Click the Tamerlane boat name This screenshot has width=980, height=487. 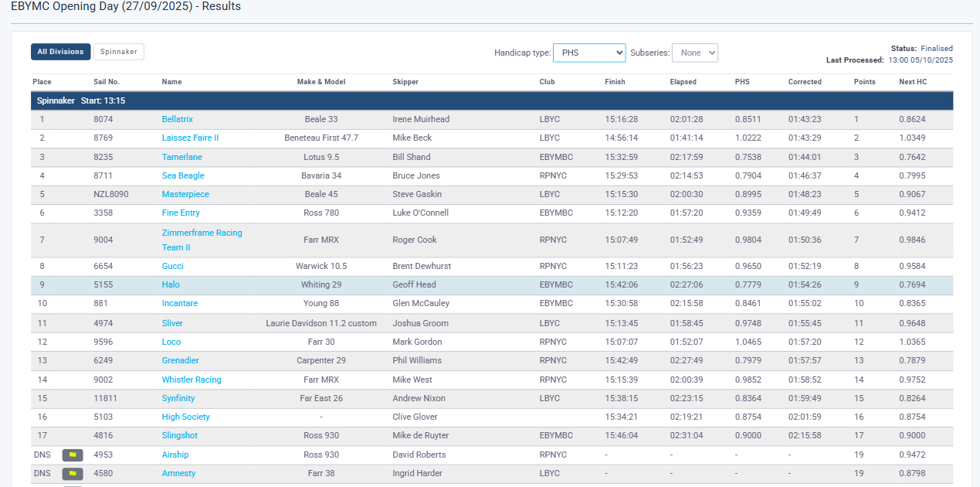coord(182,157)
